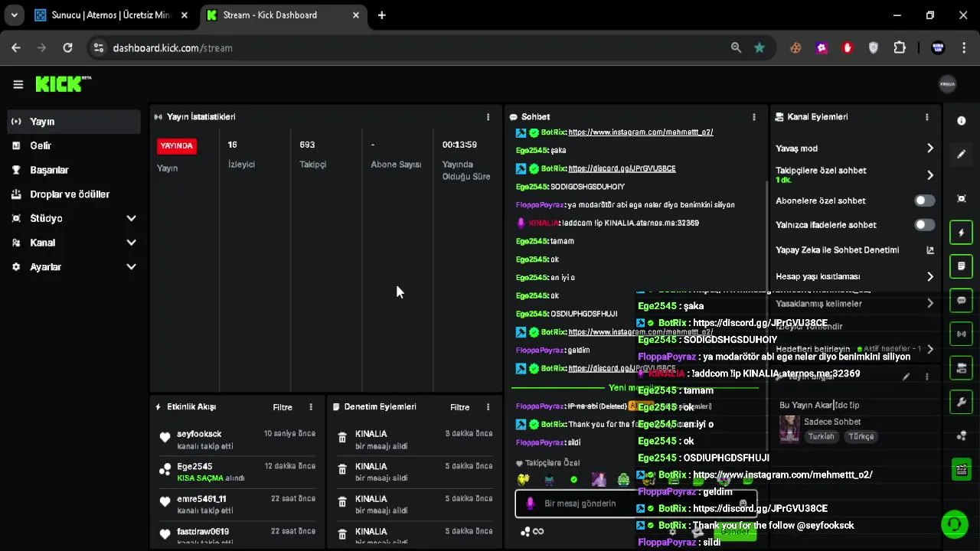Toggle the lightning bolt widget in the right sidebar
980x551 pixels.
click(962, 233)
